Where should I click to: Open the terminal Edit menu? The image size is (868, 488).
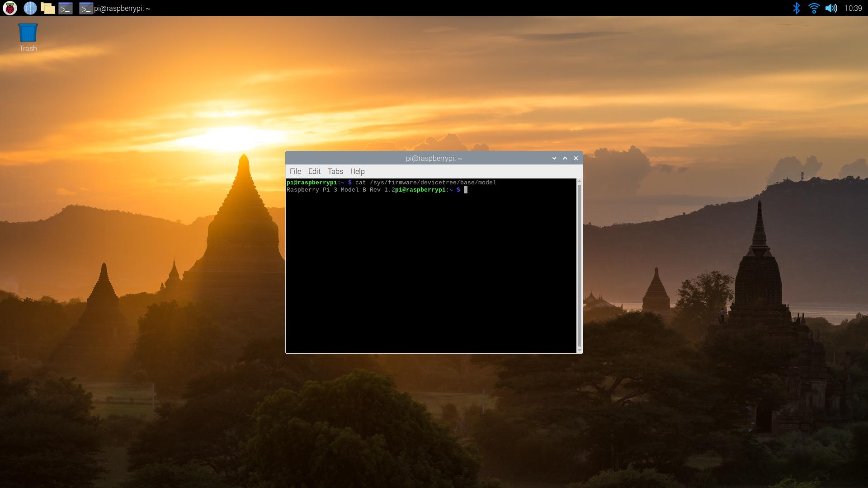pos(314,171)
